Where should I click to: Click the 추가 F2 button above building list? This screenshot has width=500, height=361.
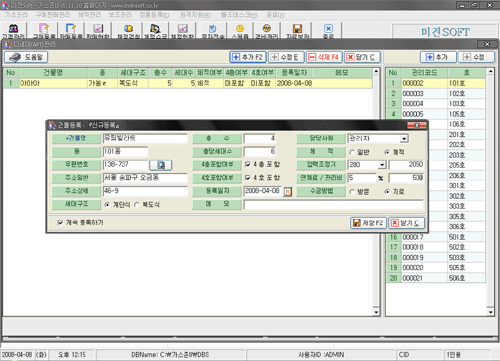click(248, 57)
